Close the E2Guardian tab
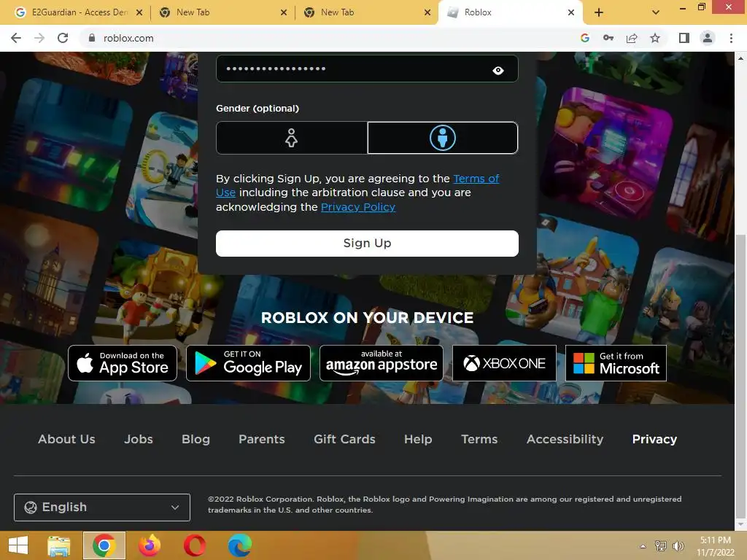Viewport: 747px width, 560px height. [139, 12]
